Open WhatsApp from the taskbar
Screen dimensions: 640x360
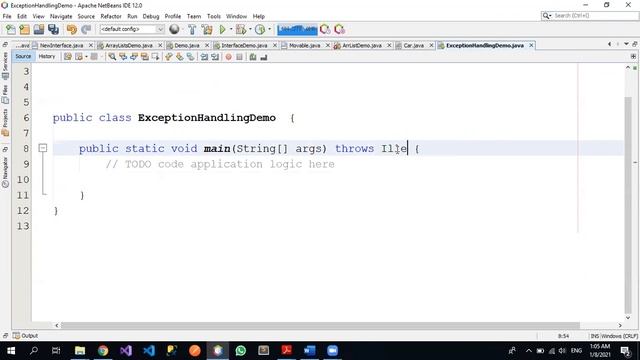pos(241,351)
